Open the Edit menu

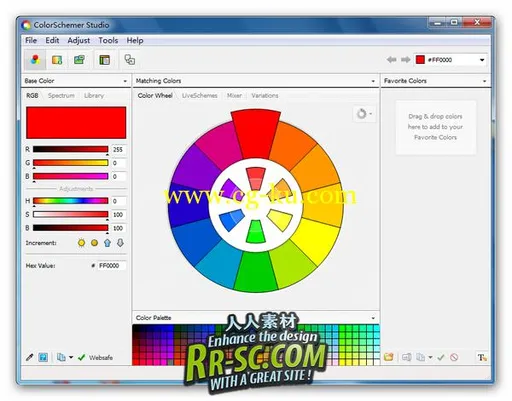pos(52,40)
